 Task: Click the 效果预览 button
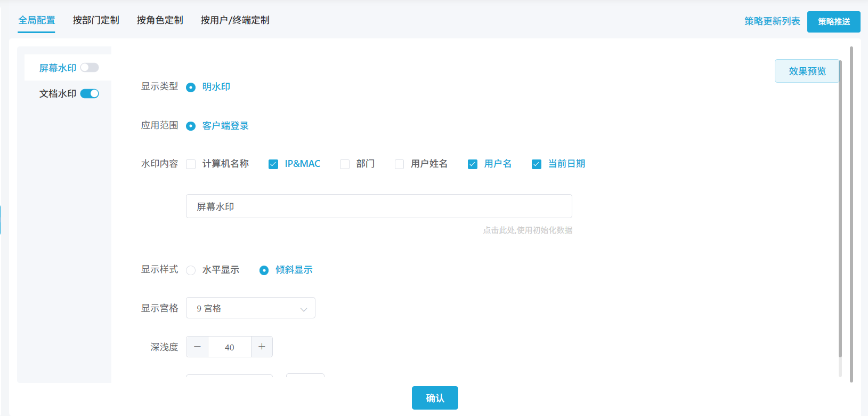point(807,71)
